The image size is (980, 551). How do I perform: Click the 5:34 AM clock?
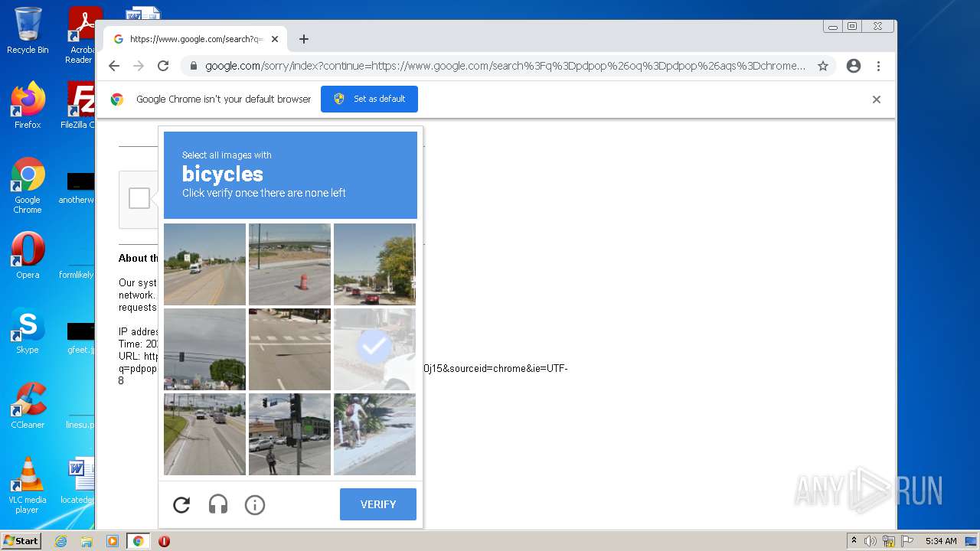(x=941, y=541)
